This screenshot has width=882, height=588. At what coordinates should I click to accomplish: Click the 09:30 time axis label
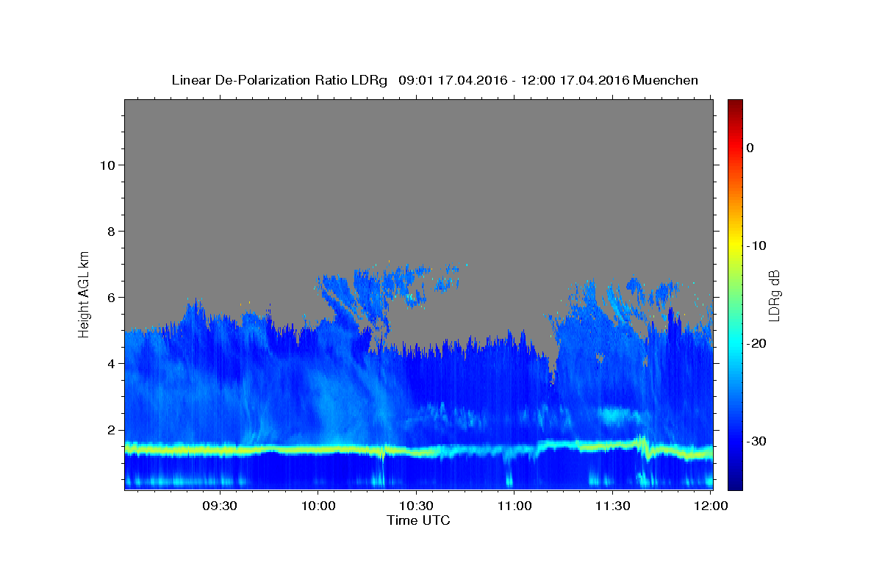click(220, 506)
